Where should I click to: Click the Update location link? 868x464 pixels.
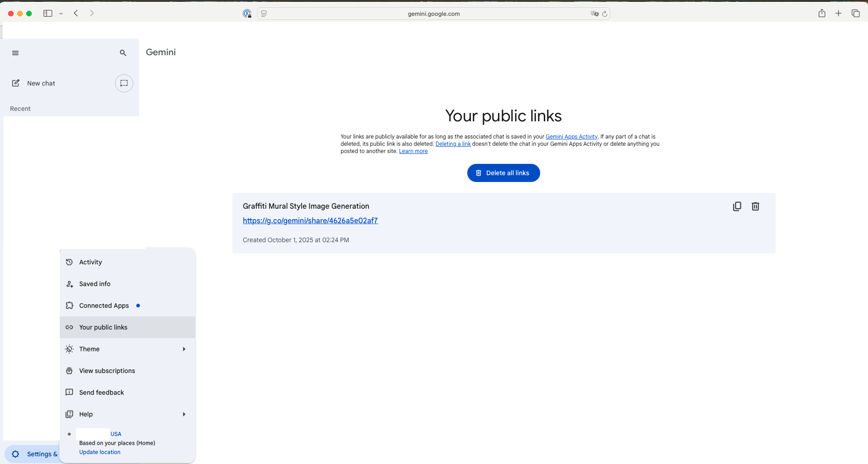click(x=100, y=452)
